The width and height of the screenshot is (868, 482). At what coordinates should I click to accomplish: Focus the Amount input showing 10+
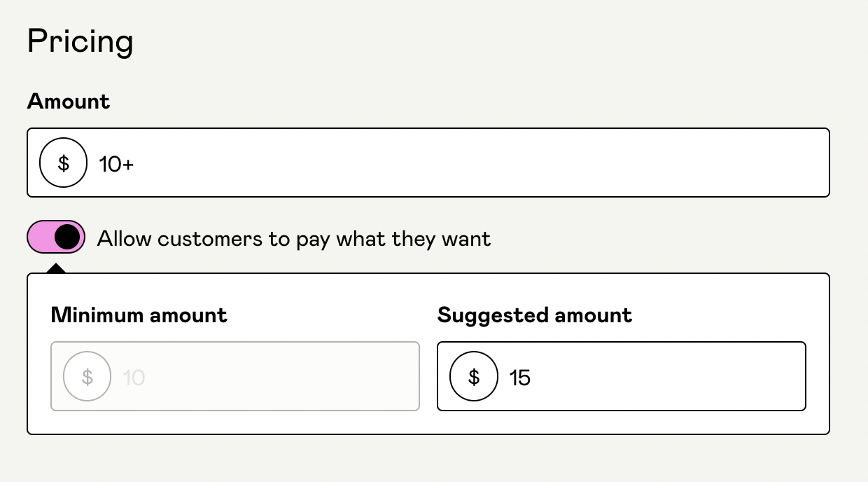click(x=428, y=163)
